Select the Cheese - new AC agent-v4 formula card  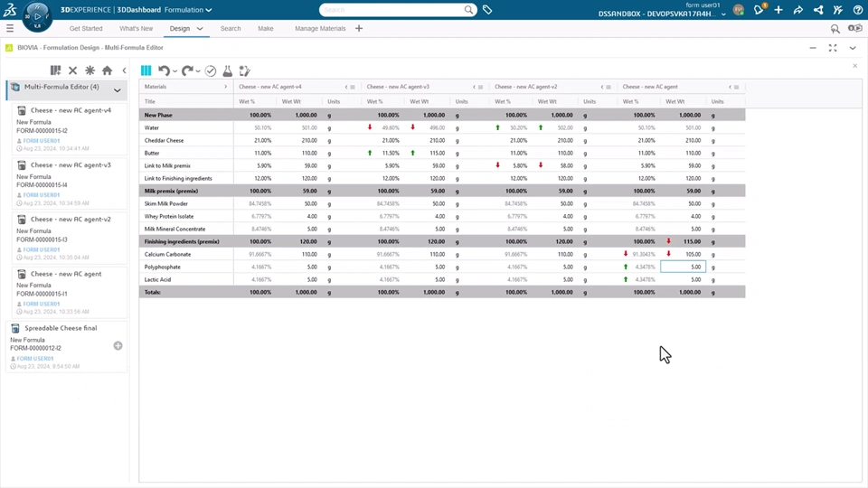[x=70, y=128]
